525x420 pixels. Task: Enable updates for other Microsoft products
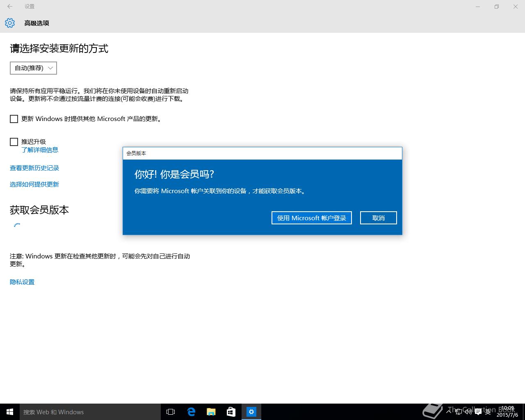(14, 119)
